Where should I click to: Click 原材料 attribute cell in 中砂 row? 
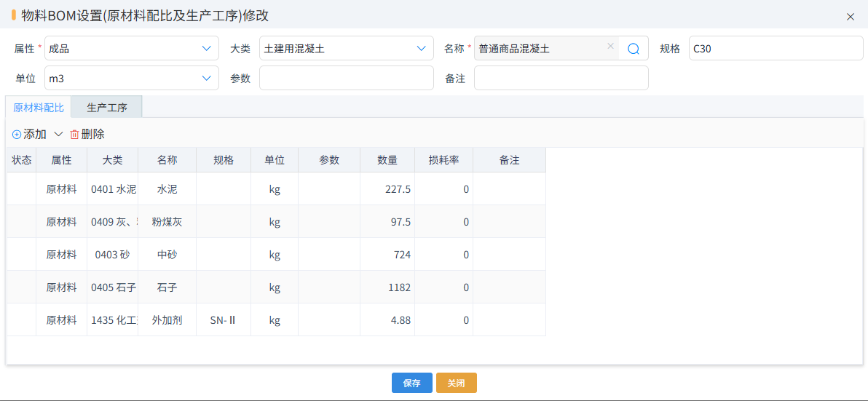click(61, 255)
